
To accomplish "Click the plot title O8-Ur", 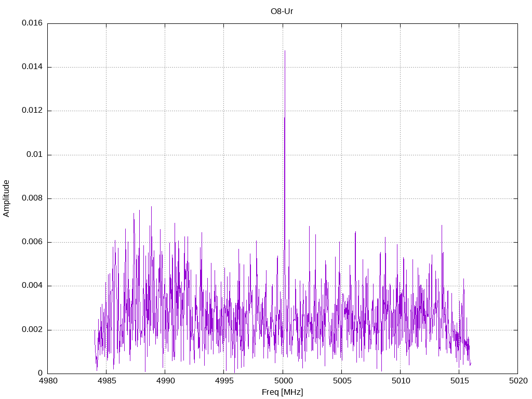I will pyautogui.click(x=282, y=11).
